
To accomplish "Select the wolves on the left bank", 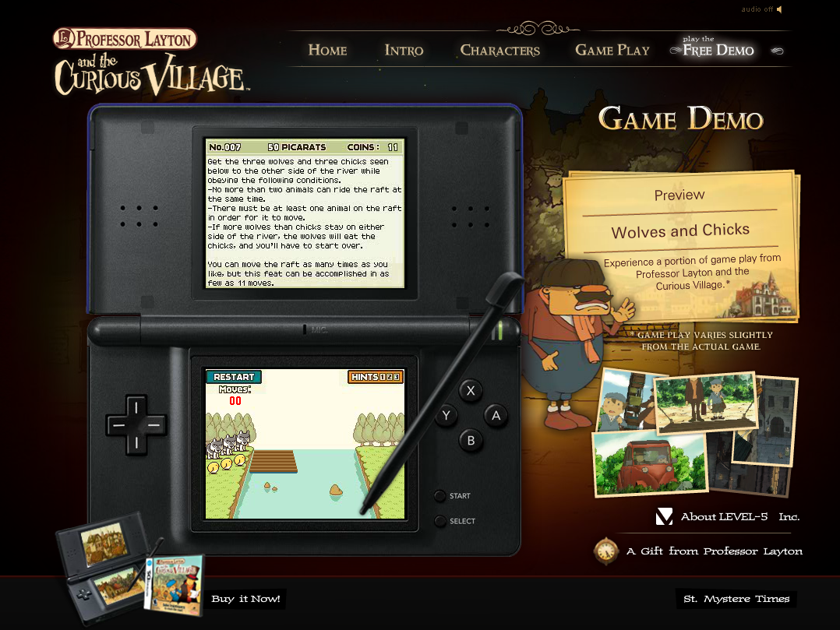I will (x=229, y=443).
